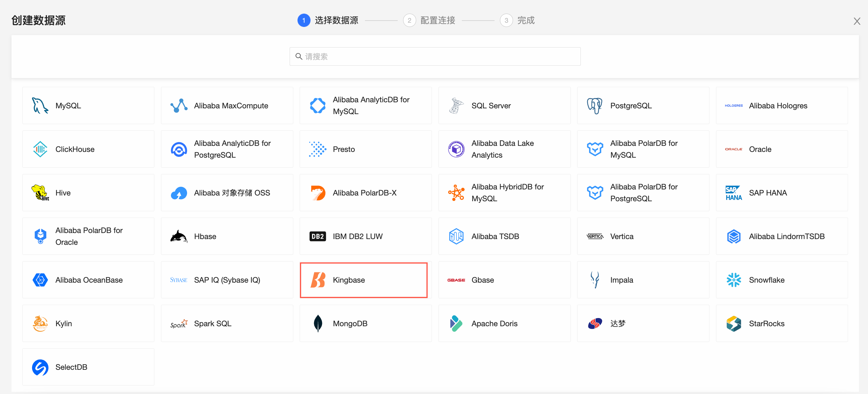Click the Apache Doris logo icon

pos(456,323)
